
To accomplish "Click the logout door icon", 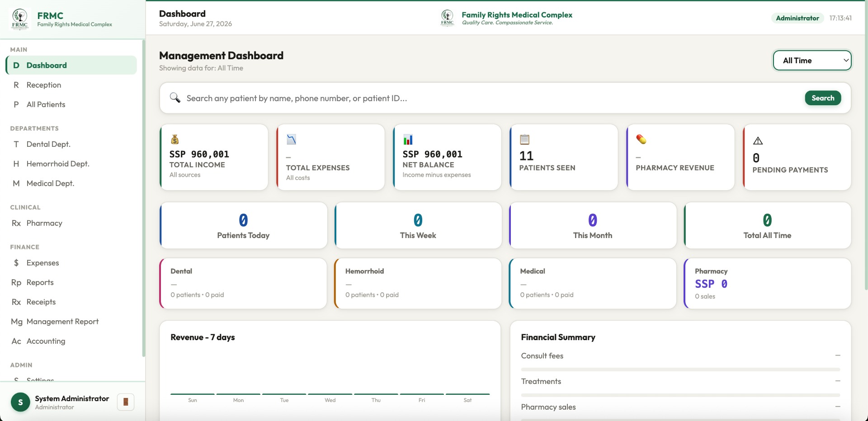I will tap(126, 402).
